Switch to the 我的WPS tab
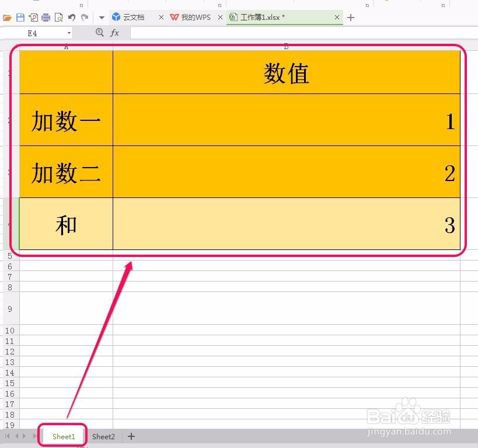 click(193, 18)
